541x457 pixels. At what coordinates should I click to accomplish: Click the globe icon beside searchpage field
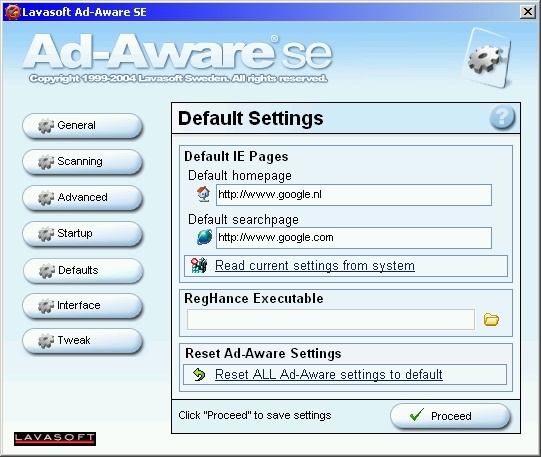point(204,237)
